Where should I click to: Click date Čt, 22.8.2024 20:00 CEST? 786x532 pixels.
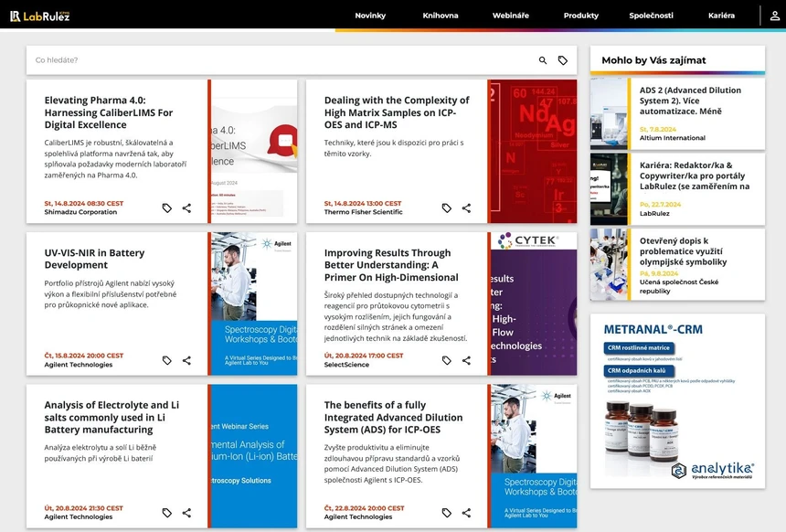click(364, 508)
